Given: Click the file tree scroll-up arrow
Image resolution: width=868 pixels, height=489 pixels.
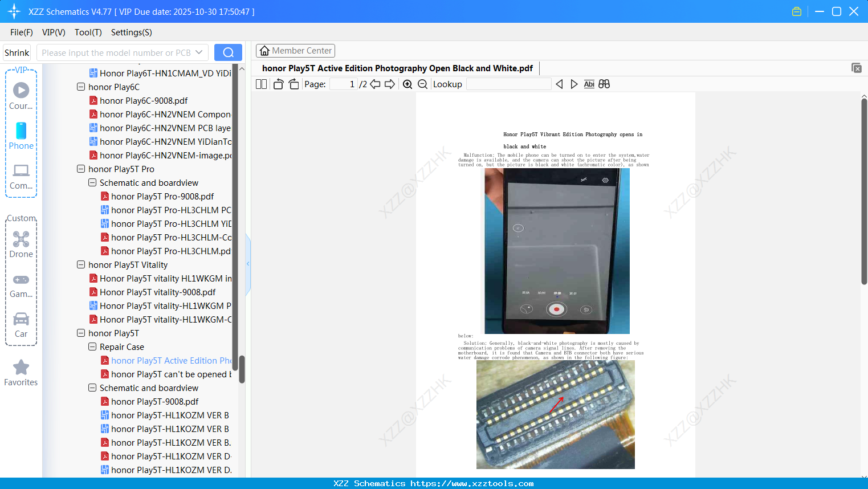Looking at the screenshot, I should (x=242, y=68).
